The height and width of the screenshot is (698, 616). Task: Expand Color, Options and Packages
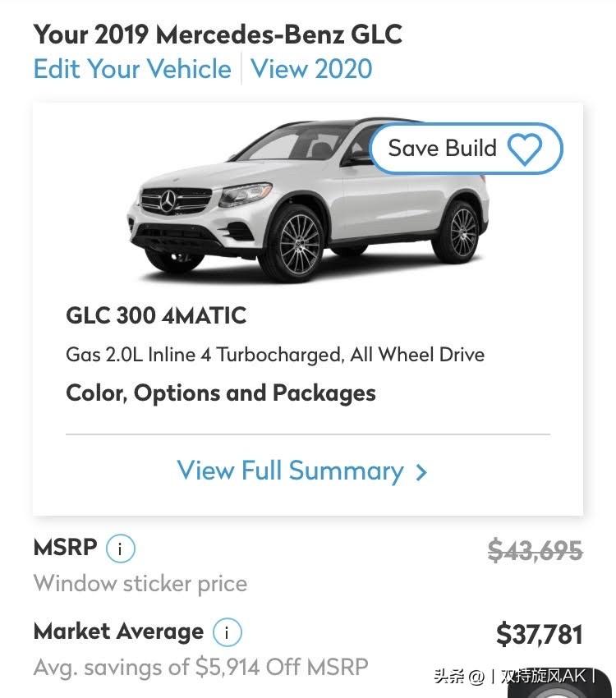221,393
